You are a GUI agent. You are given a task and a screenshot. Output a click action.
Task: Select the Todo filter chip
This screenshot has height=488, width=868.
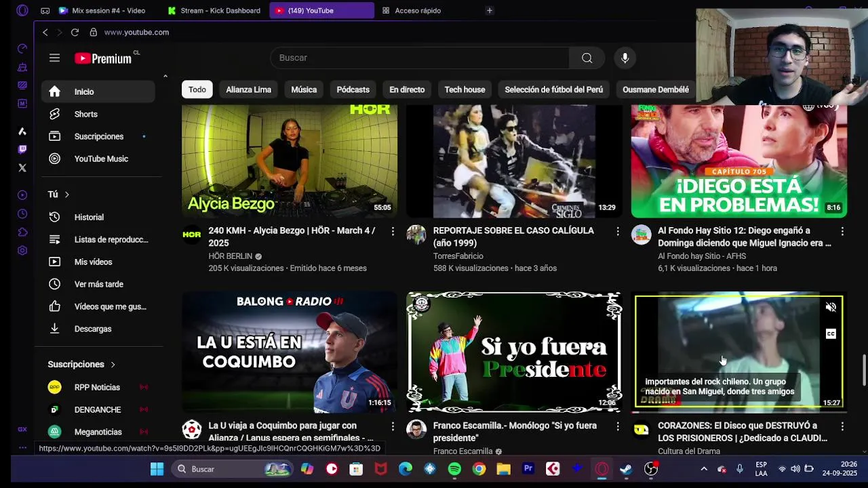tap(197, 89)
